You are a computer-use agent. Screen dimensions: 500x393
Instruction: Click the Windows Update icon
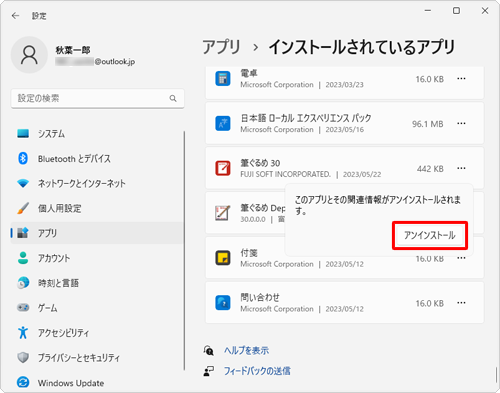[23, 382]
